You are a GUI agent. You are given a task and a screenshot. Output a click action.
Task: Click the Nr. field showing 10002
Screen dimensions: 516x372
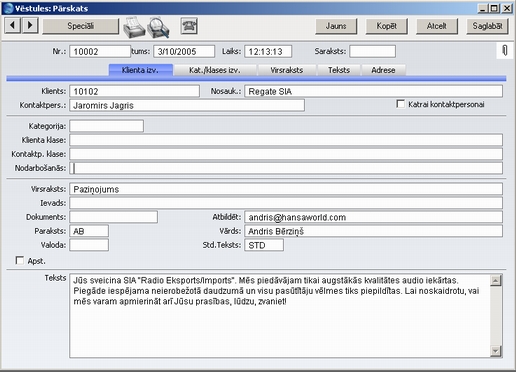(x=100, y=52)
